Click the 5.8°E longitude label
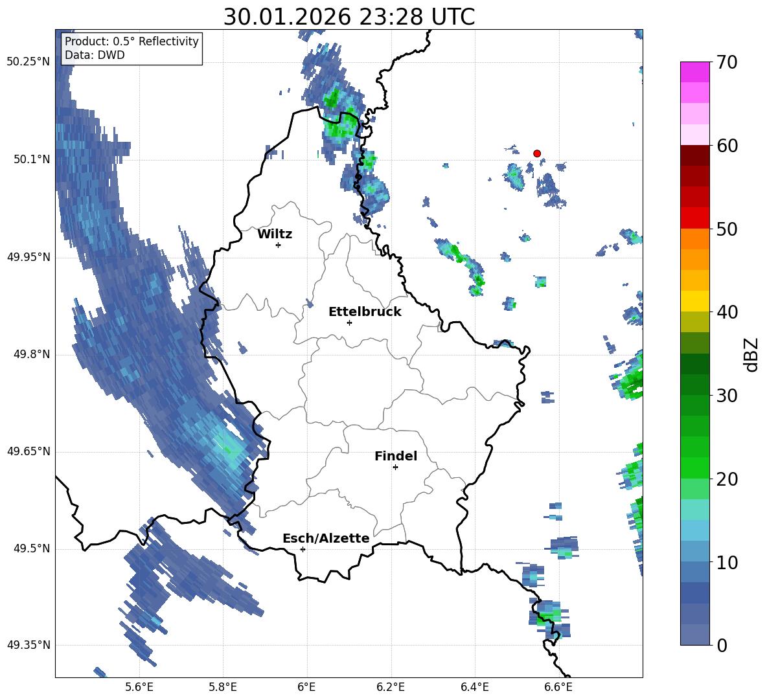 click(223, 687)
